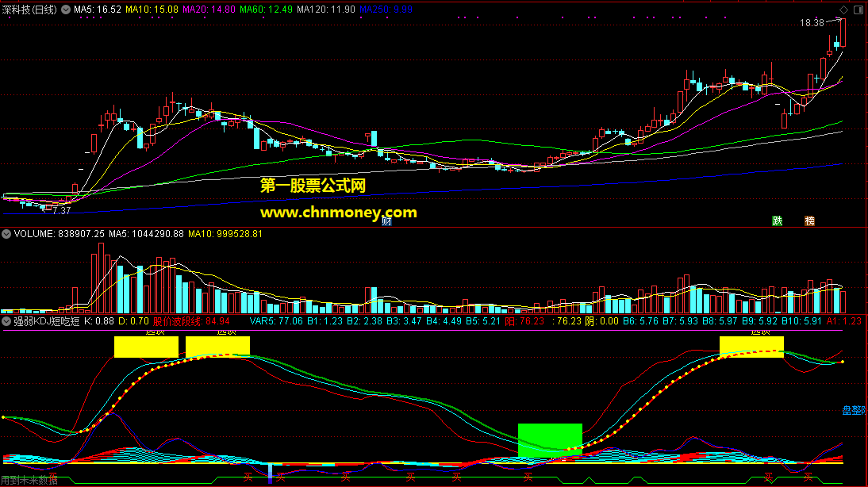Screen dimensions: 868x487
Task: Click the VOLUME: 838907.25 readout
Action: (60, 234)
